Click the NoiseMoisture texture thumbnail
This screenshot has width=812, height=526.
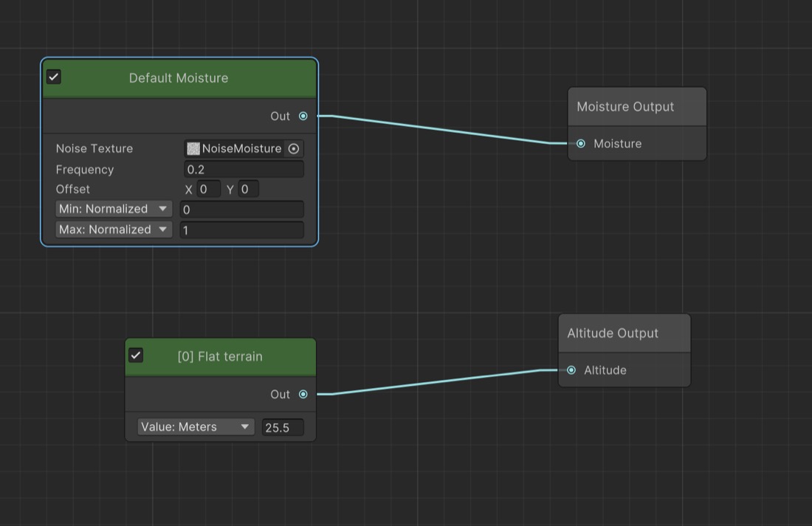(193, 148)
